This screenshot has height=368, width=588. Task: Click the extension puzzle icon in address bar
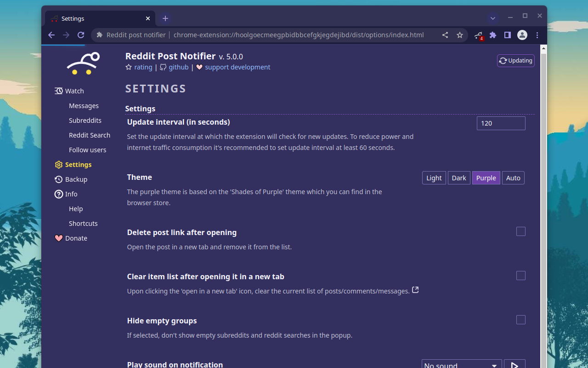pyautogui.click(x=100, y=35)
